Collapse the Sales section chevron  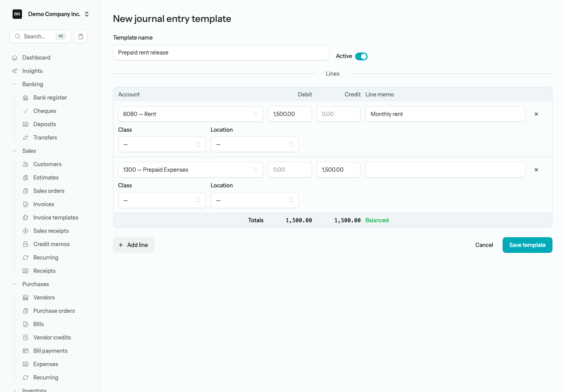pyautogui.click(x=15, y=151)
